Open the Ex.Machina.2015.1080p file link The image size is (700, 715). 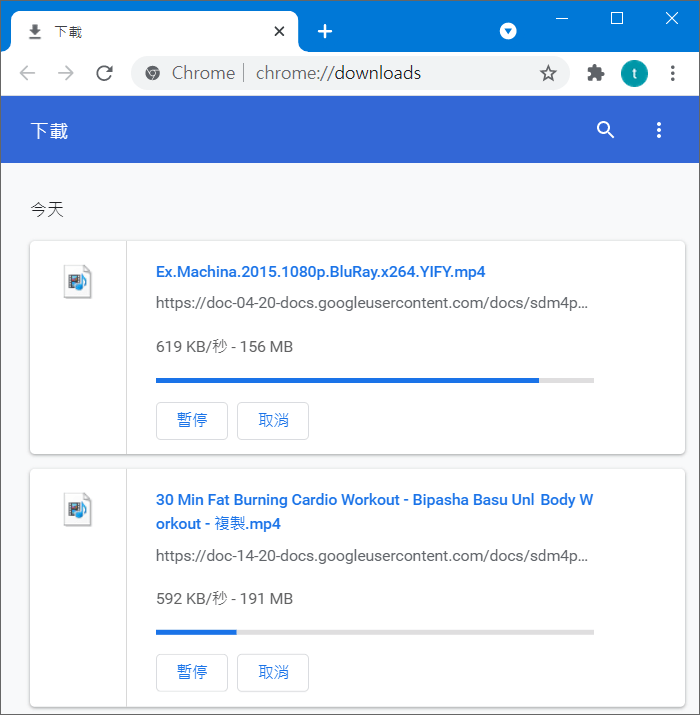(320, 272)
